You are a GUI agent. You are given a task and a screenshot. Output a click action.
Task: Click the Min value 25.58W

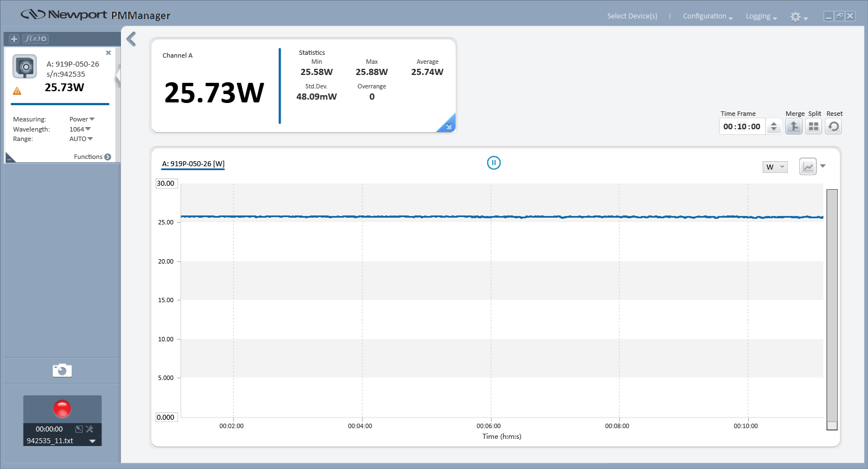[x=316, y=72]
